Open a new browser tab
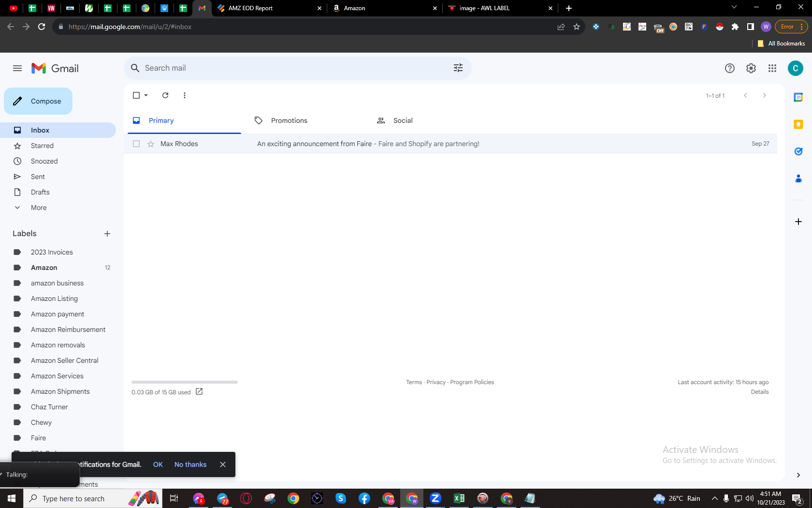Image resolution: width=812 pixels, height=508 pixels. click(569, 8)
